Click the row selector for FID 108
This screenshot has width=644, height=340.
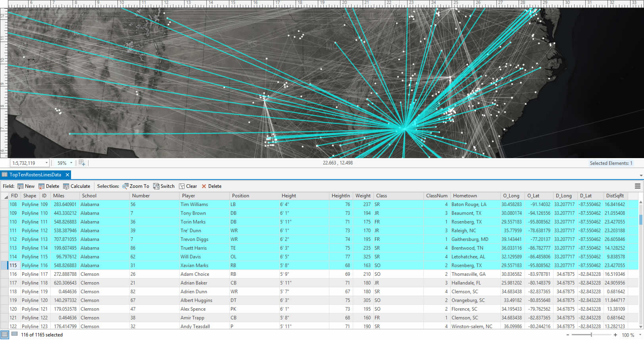(4, 204)
